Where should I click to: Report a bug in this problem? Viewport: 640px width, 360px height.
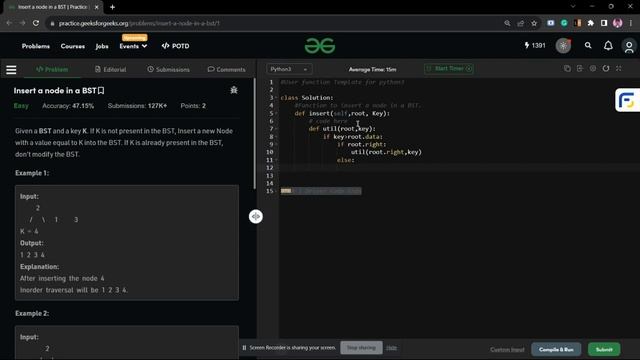point(234,90)
